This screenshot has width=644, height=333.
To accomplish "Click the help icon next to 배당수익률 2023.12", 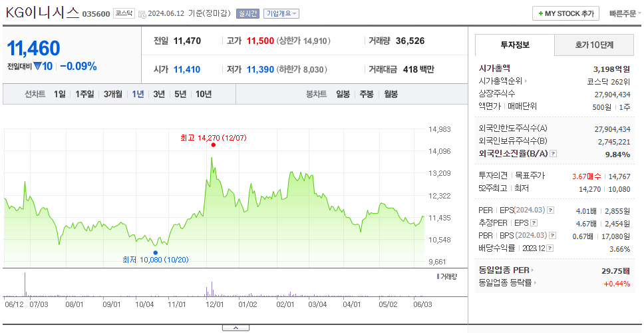I will (x=550, y=248).
